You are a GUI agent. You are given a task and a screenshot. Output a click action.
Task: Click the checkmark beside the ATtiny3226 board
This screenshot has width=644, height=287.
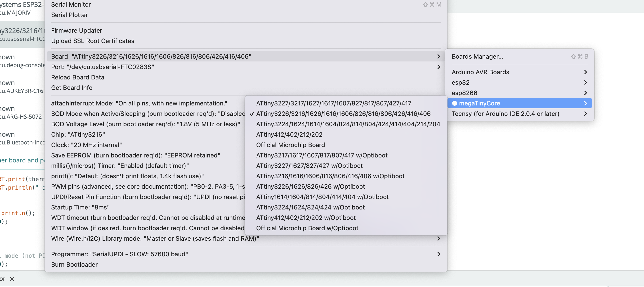(x=252, y=114)
